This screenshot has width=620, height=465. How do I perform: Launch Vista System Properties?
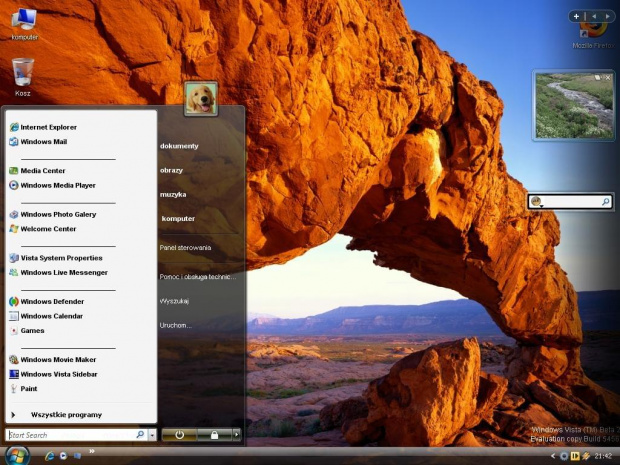56,258
